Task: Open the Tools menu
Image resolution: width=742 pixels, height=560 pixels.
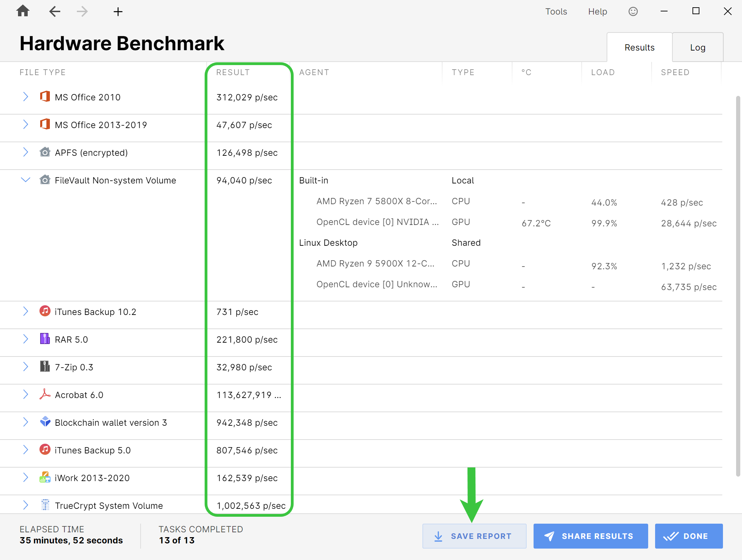Action: pos(556,12)
